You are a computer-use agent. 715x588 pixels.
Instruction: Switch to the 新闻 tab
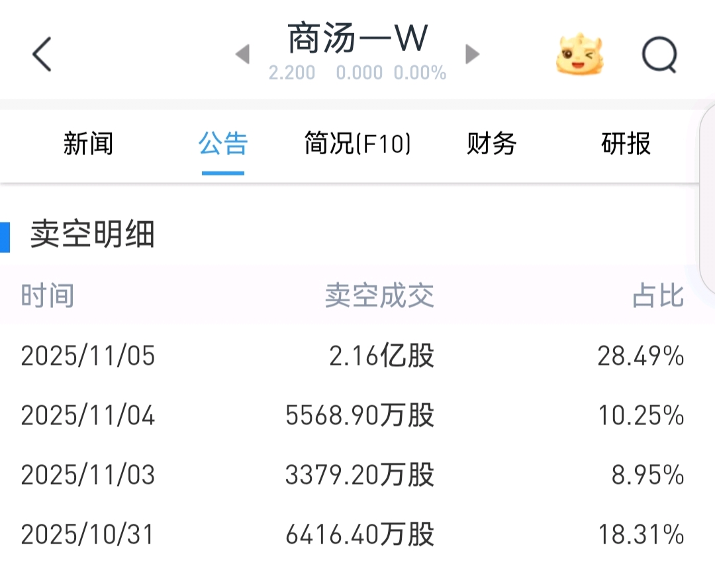tap(88, 143)
